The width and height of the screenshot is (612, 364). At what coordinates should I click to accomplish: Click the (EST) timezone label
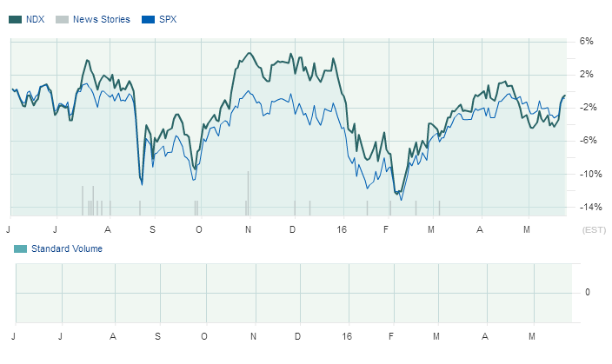pyautogui.click(x=593, y=230)
